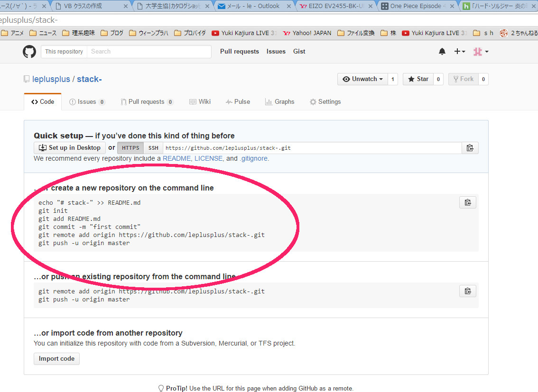This screenshot has height=392, width=538.
Task: Open the repository Pull requests tab
Action: pos(147,102)
